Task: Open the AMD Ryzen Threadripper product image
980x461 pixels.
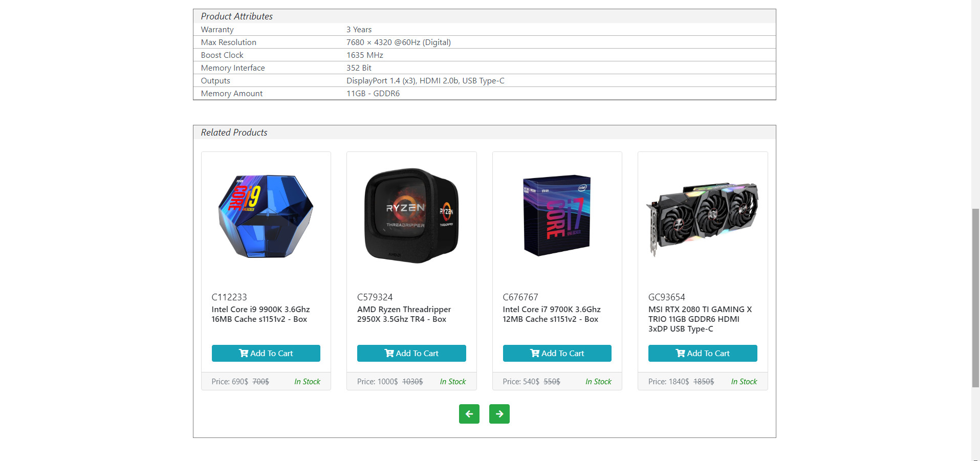Action: click(x=411, y=216)
